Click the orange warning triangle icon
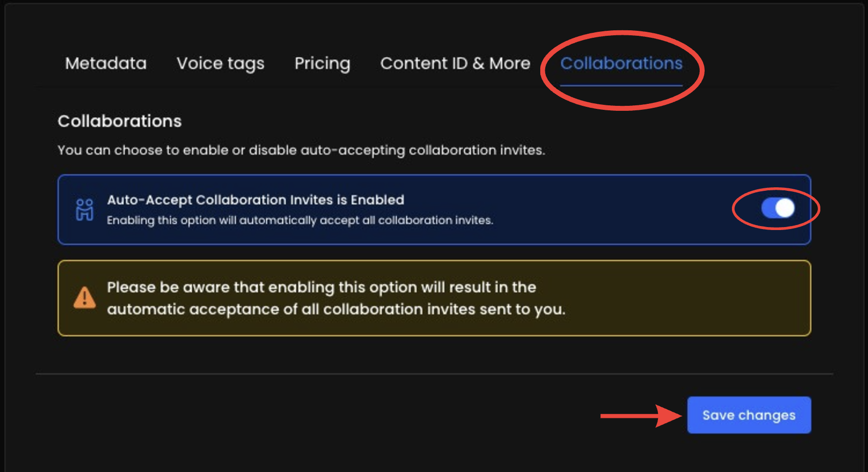This screenshot has height=472, width=868. (84, 298)
